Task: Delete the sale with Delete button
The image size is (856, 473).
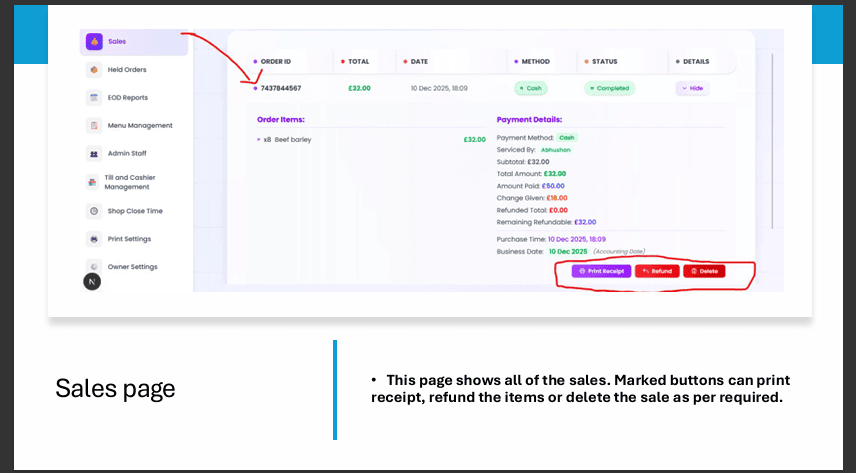Action: click(704, 271)
